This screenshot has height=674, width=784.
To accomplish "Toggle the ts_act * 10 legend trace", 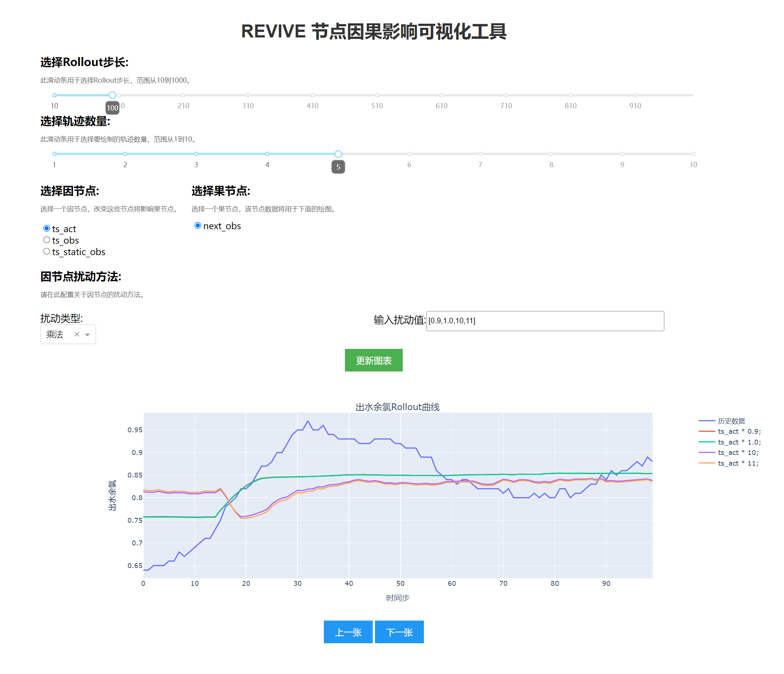I will [729, 453].
